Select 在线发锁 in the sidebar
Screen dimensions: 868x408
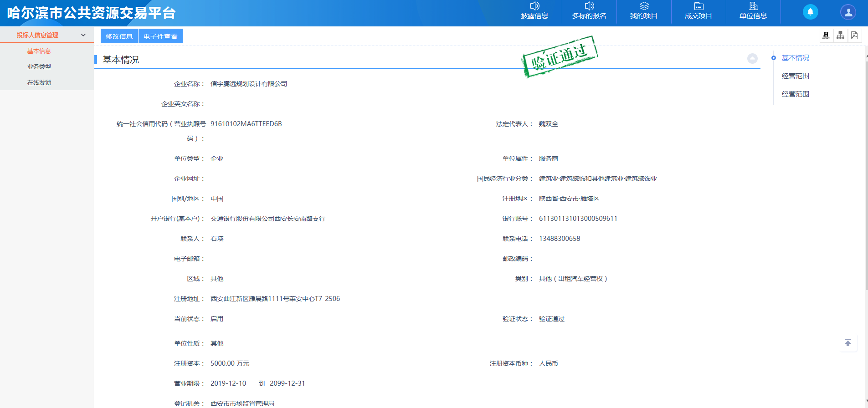39,82
